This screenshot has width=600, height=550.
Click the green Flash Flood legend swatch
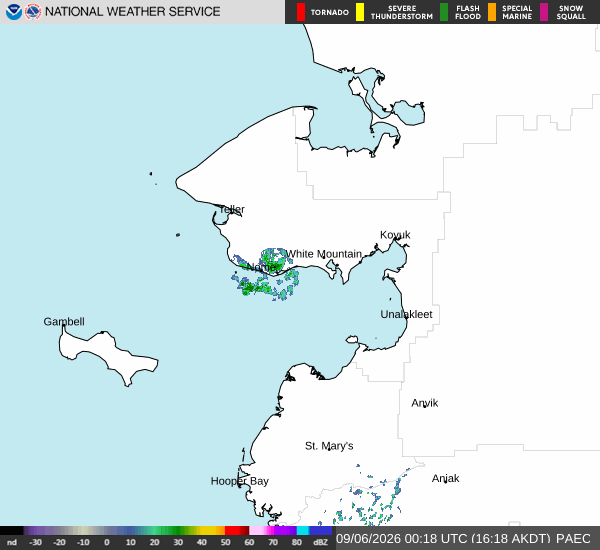[444, 12]
